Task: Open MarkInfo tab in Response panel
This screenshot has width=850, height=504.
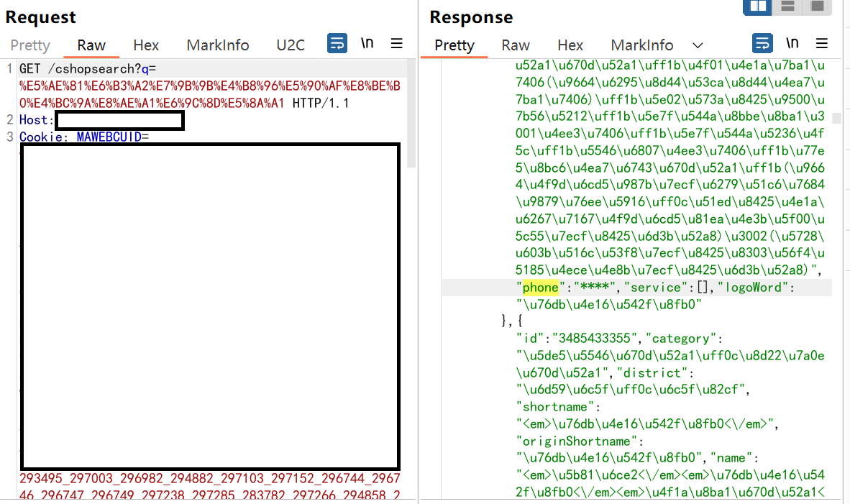Action: [x=642, y=45]
